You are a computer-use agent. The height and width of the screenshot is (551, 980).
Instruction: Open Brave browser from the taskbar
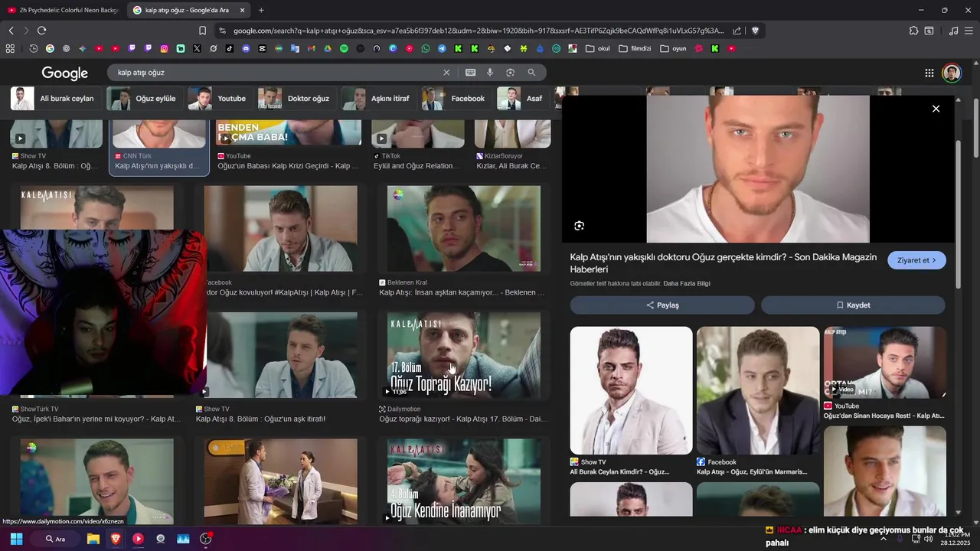tap(116, 539)
